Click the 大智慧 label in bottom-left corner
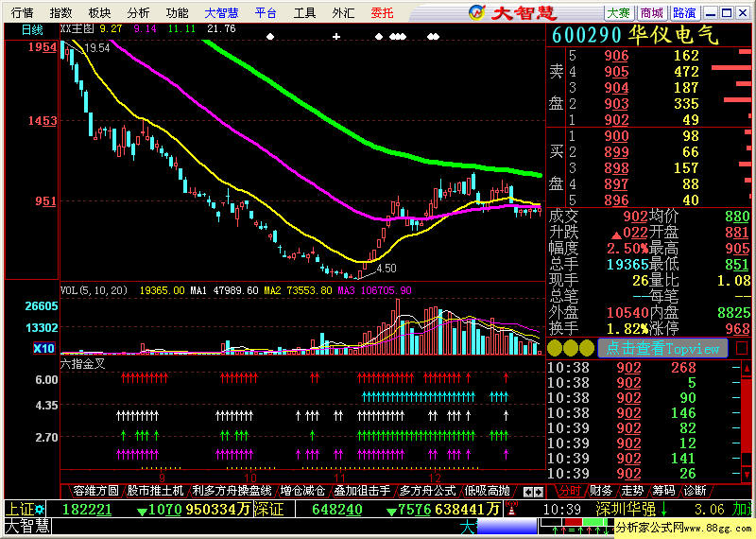The image size is (756, 539). [27, 526]
